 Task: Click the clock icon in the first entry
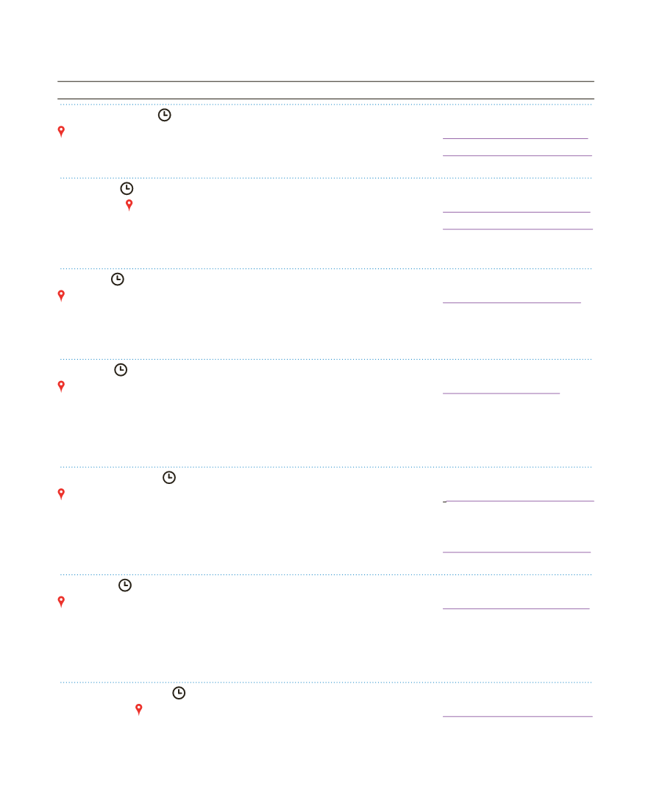pos(165,115)
